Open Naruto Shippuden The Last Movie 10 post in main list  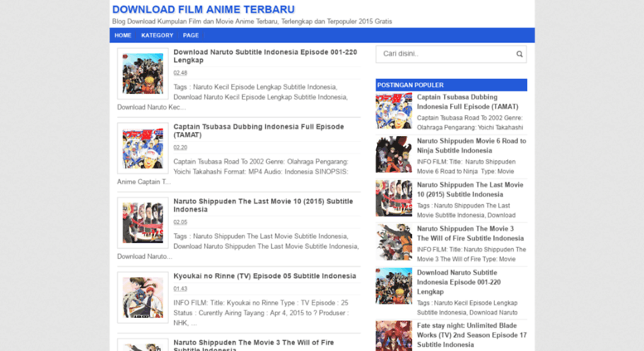pyautogui.click(x=263, y=205)
